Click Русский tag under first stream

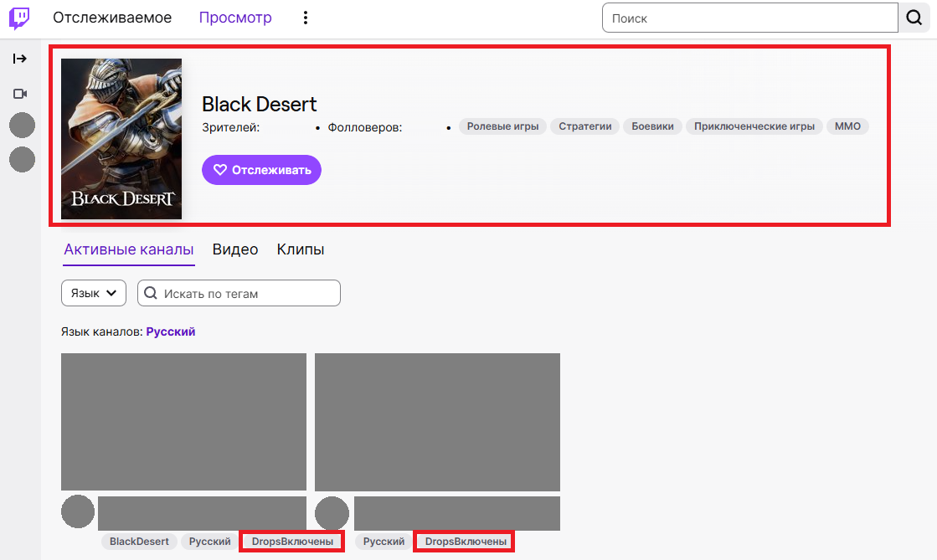[209, 542]
